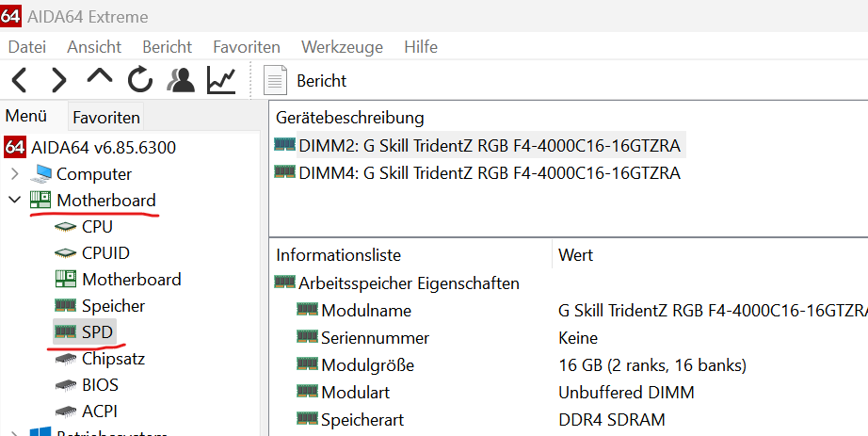The height and width of the screenshot is (436, 868).
Task: Open the Favoriten menu
Action: (x=247, y=47)
